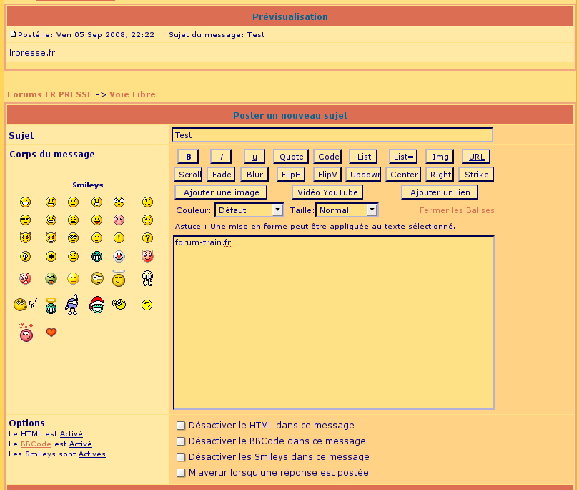Open the Taille Normal dropdown
Image resolution: width=579 pixels, height=490 pixels.
click(346, 210)
